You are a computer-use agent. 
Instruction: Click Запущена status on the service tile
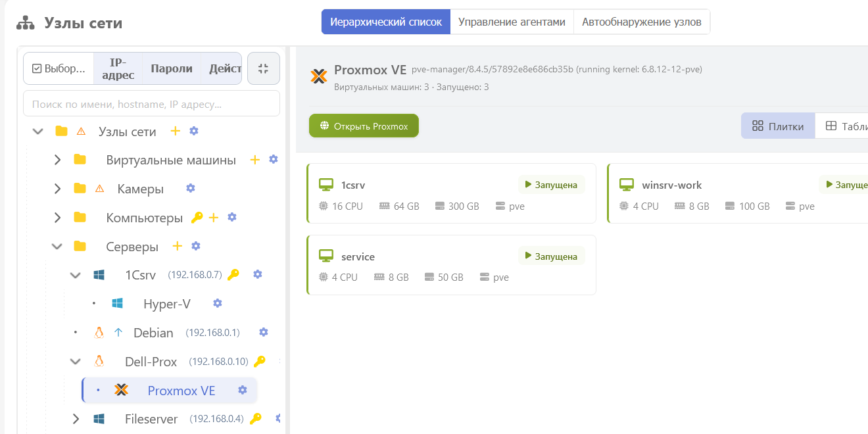(x=551, y=256)
